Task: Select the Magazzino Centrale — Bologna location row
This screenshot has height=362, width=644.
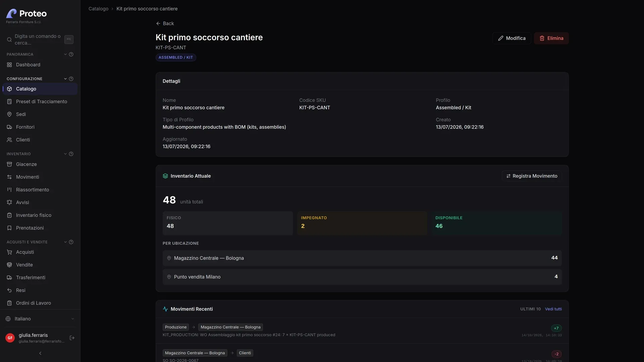Action: tap(362, 258)
